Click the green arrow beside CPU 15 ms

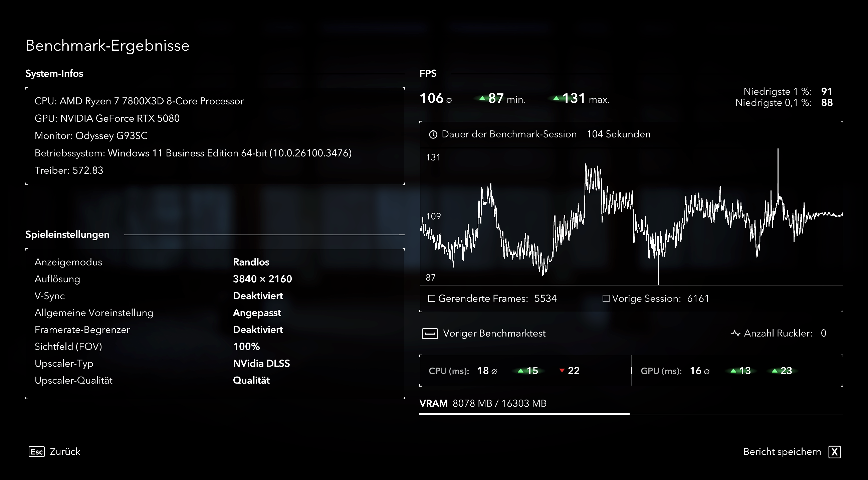pyautogui.click(x=521, y=370)
